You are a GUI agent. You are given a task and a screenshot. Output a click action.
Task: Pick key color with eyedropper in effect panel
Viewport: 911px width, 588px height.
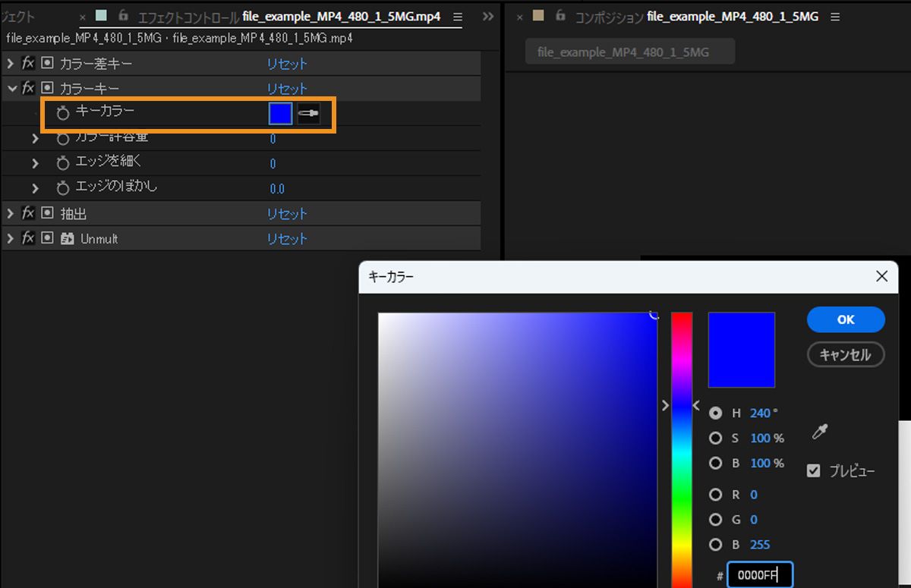point(308,114)
